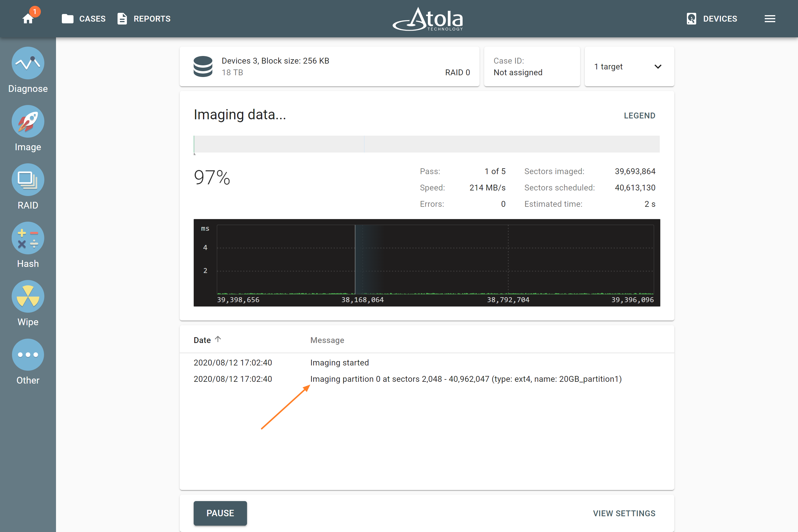Click the Atola Technology logo
This screenshot has height=532, width=798.
point(428,19)
